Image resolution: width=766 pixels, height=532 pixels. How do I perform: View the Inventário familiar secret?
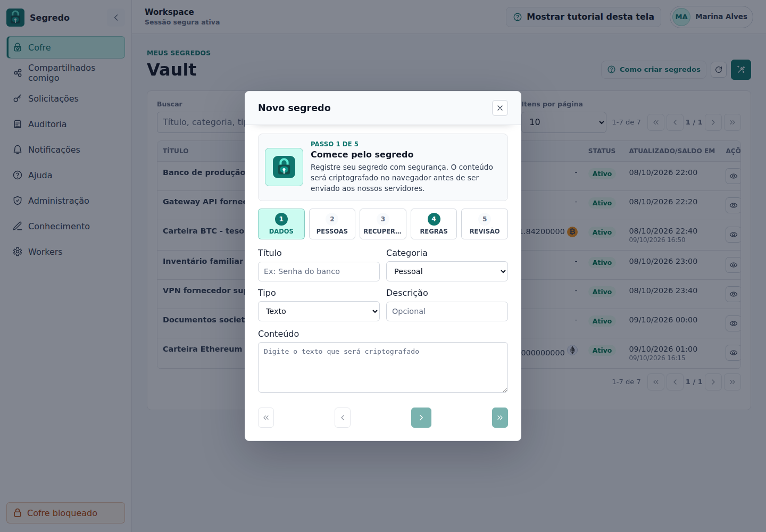(734, 265)
